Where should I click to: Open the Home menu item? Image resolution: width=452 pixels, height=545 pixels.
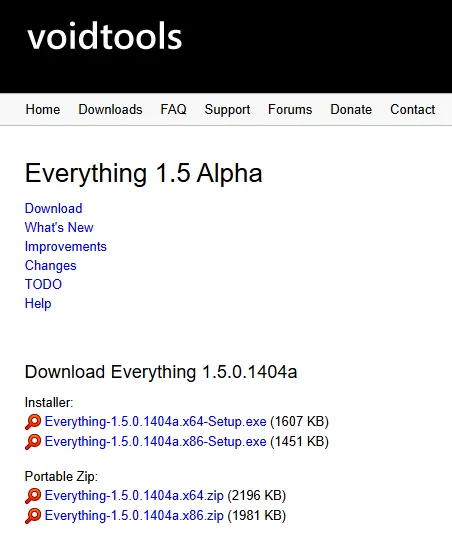43,109
